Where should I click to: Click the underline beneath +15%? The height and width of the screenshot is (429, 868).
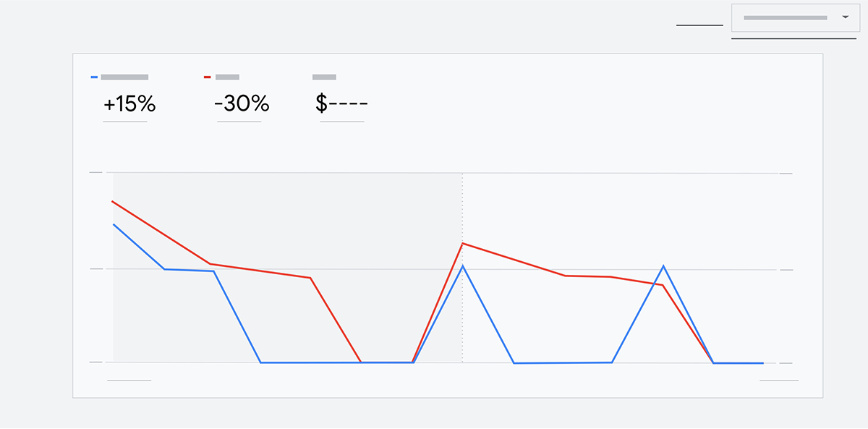point(125,122)
